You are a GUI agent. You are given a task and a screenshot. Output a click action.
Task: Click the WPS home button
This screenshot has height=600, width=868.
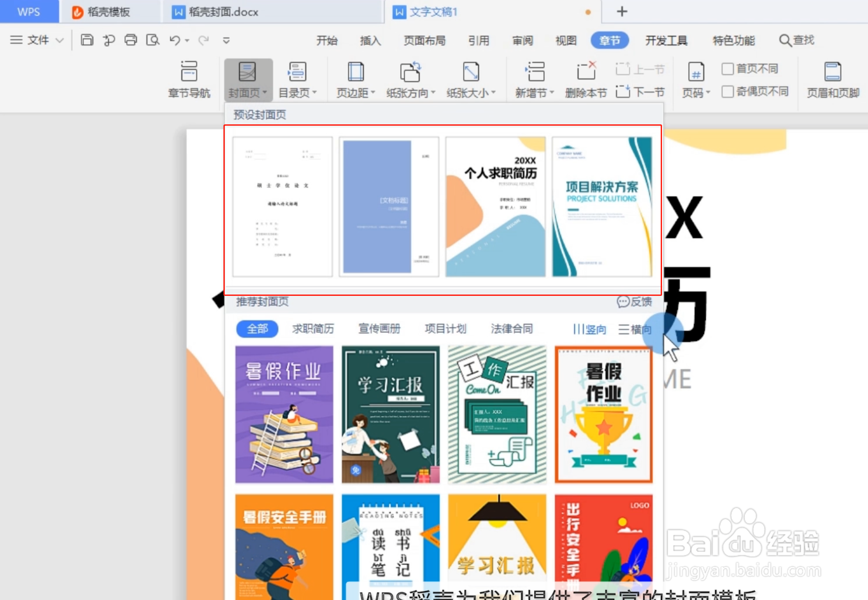(29, 11)
